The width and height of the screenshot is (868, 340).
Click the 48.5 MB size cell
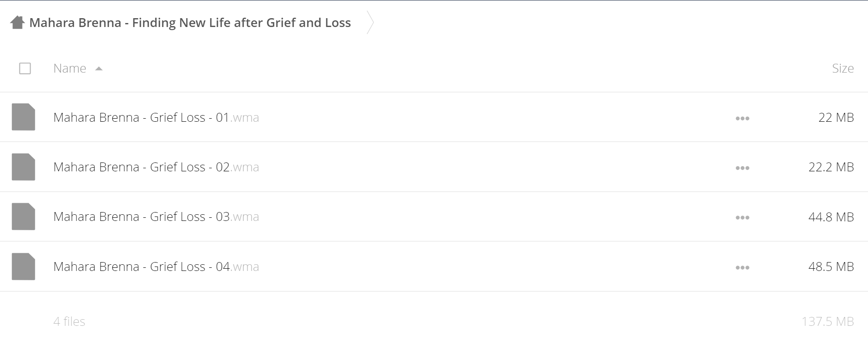click(831, 267)
